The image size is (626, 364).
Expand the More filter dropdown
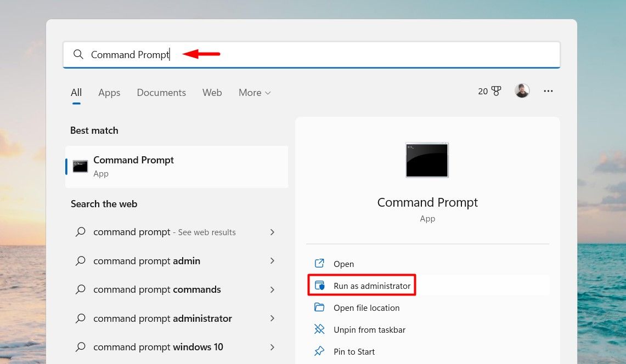254,92
